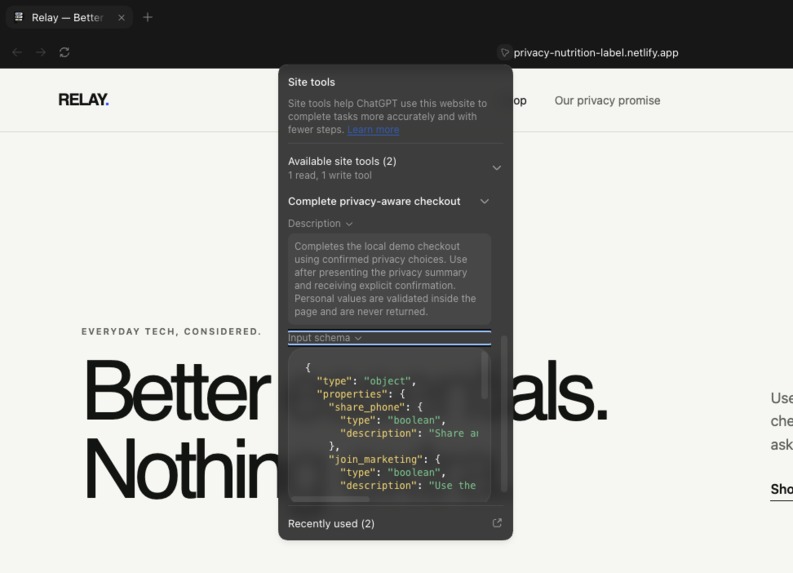Click the Relay tab favicon

coord(19,17)
